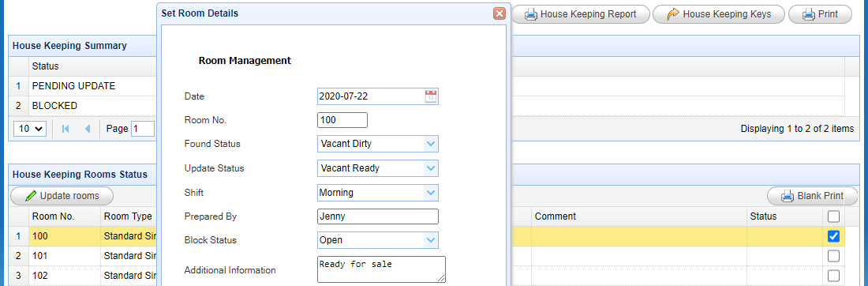
Task: Open the House Keeping Report
Action: pos(580,14)
